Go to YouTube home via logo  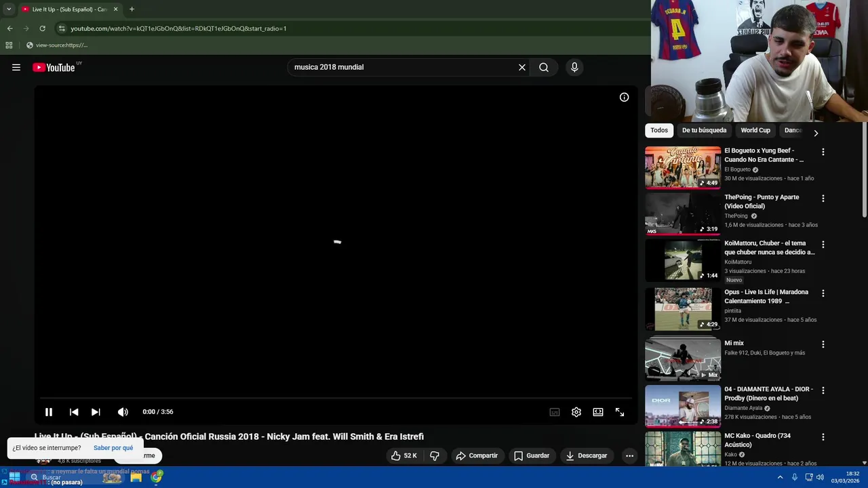[x=54, y=67]
